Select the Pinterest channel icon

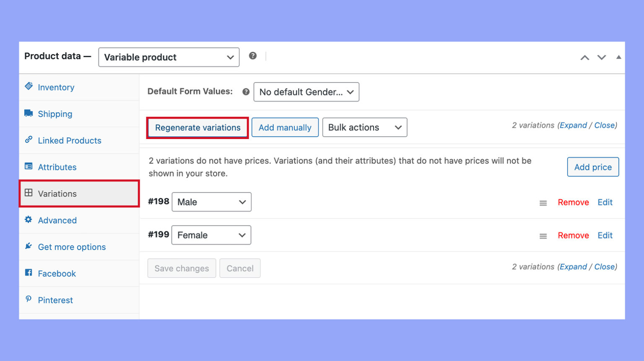(x=29, y=299)
